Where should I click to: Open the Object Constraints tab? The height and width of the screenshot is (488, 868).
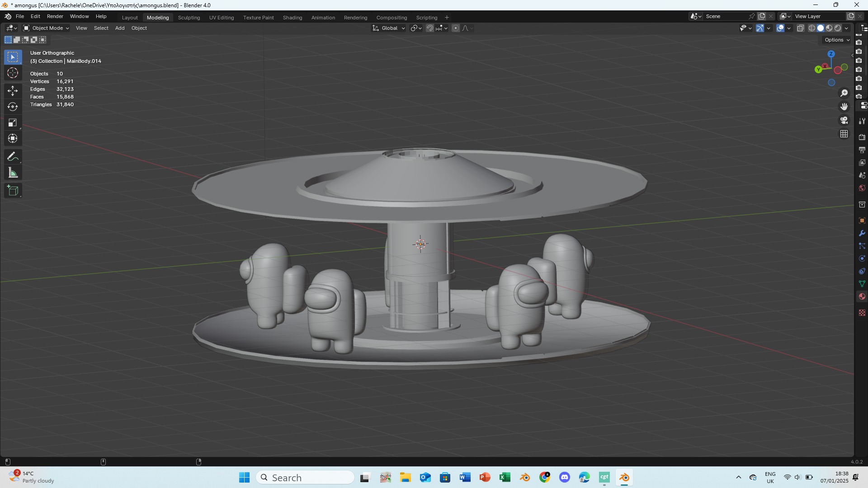(x=862, y=271)
